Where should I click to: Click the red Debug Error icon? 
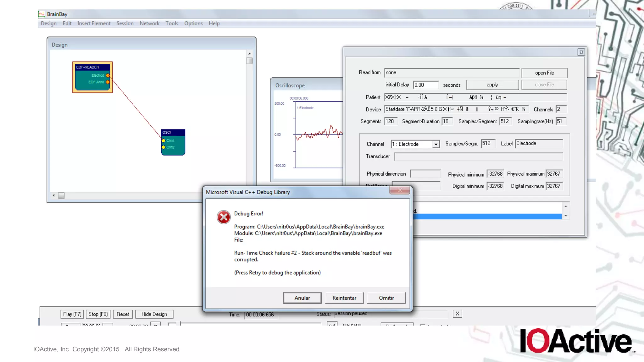point(224,217)
